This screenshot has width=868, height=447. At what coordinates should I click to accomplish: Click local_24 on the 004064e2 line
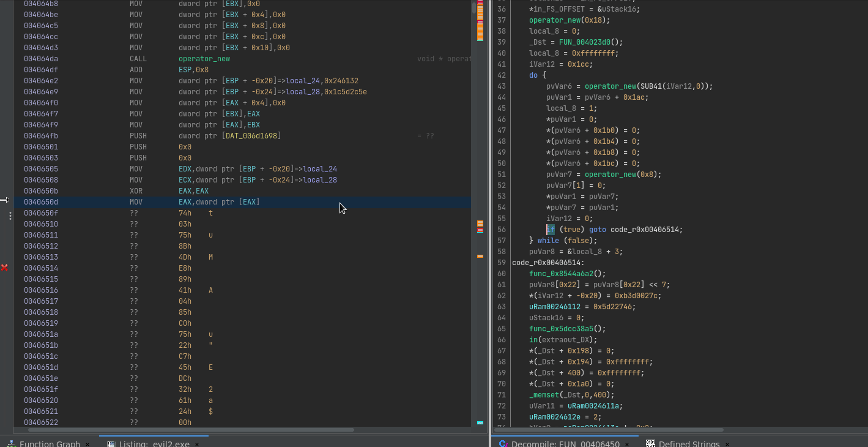click(x=303, y=81)
